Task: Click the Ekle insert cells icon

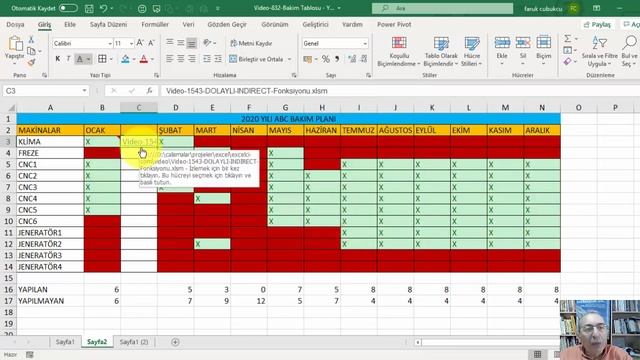Action: point(502,43)
